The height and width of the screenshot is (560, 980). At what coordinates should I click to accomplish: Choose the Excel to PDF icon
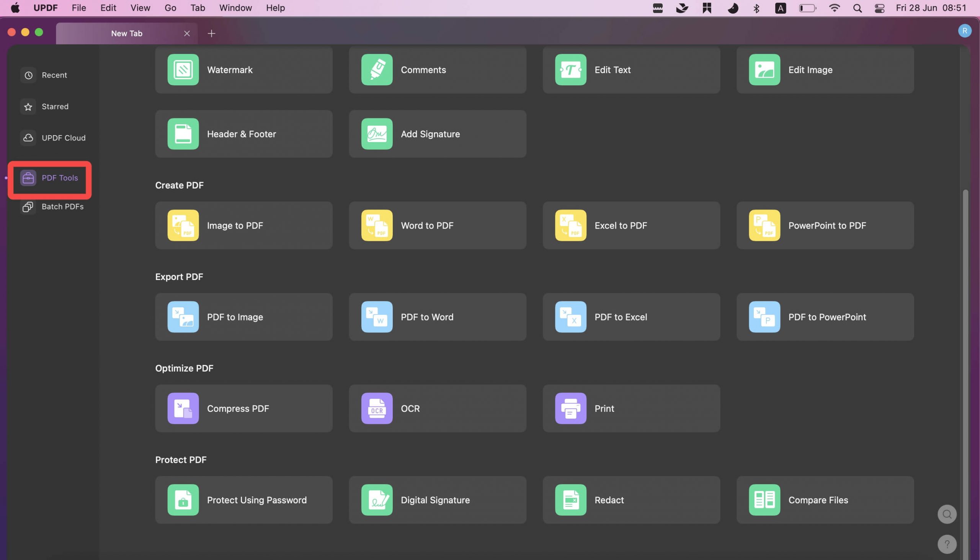570,225
